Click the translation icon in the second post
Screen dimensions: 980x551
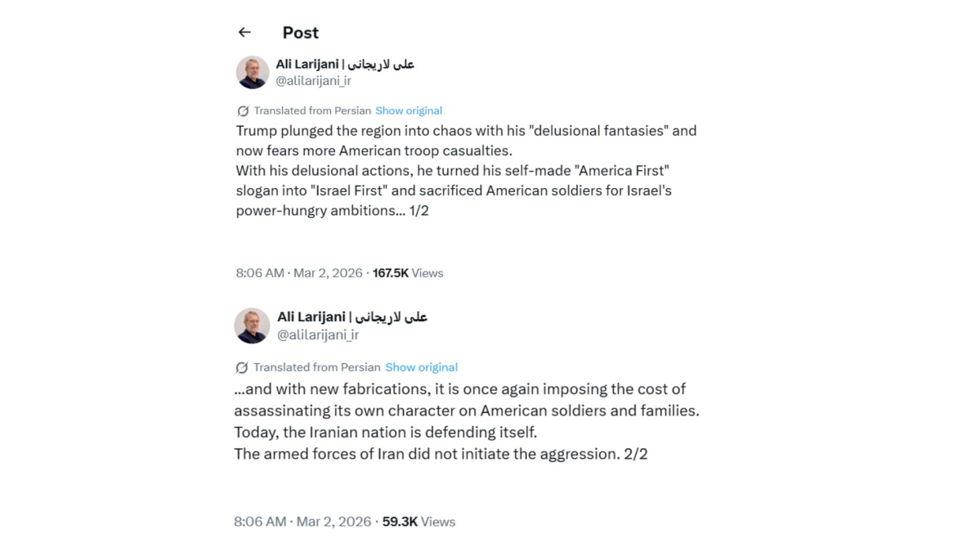point(242,368)
